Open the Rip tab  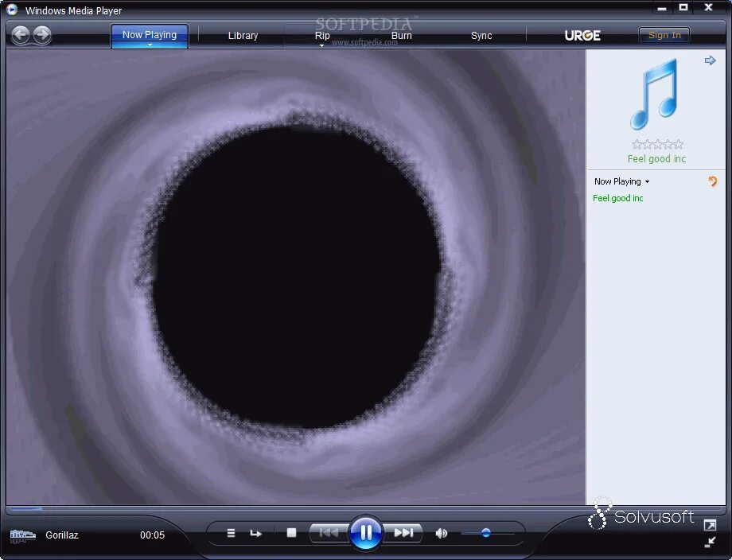[322, 36]
